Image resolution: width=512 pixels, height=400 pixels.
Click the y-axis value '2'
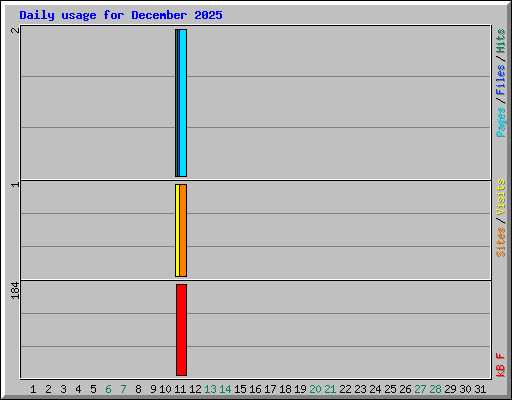click(15, 30)
